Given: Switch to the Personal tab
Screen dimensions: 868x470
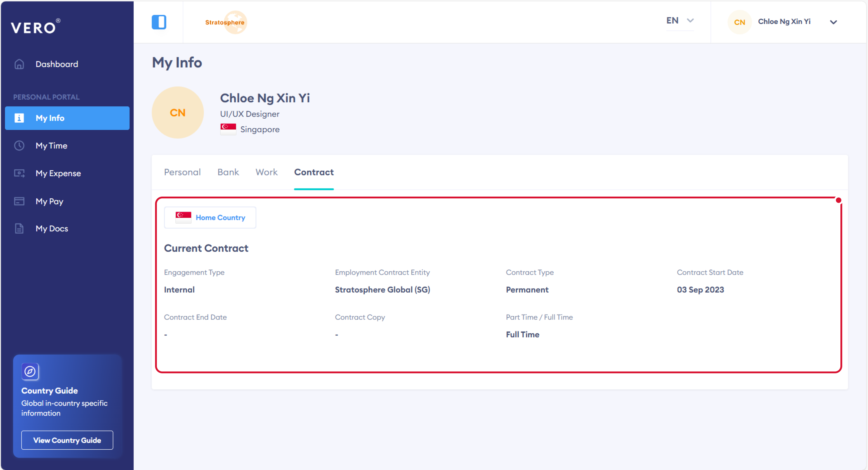Looking at the screenshot, I should coord(182,172).
